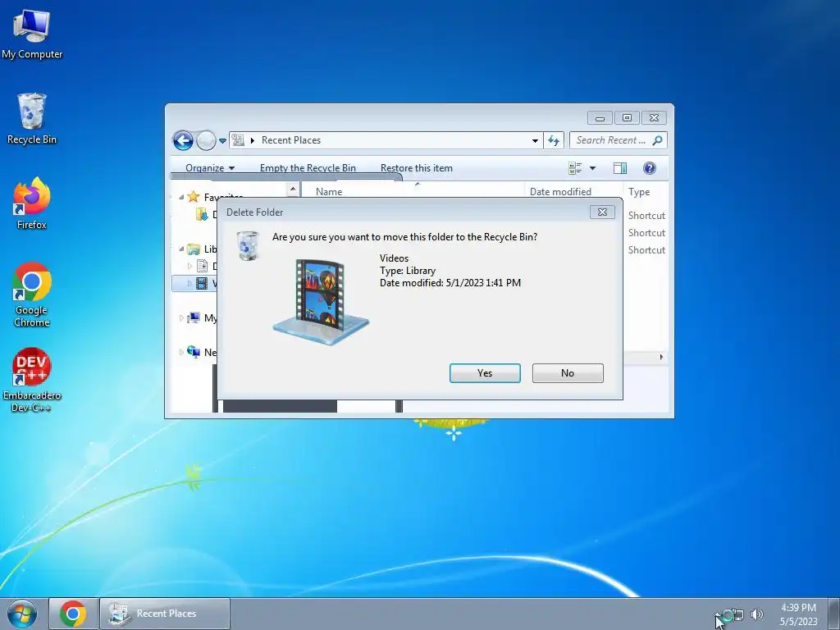Confirm deletion with the Yes button
The height and width of the screenshot is (630, 840).
485,373
